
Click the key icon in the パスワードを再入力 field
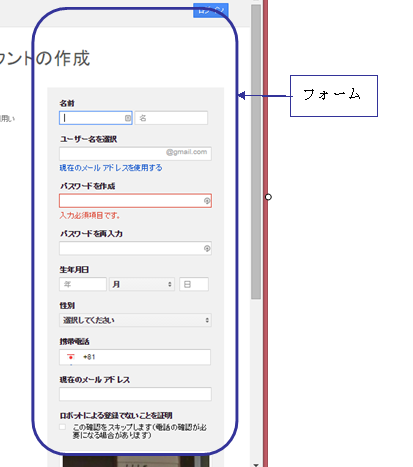coord(207,248)
